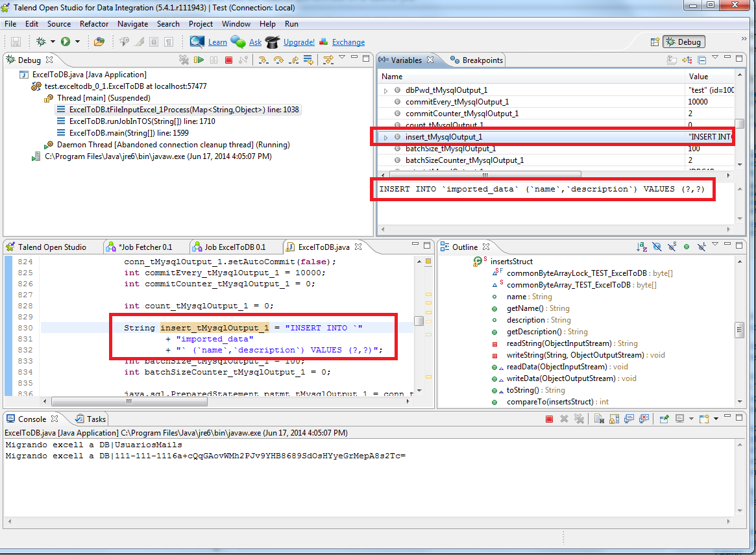Click the Save icon in main toolbar

tap(16, 42)
